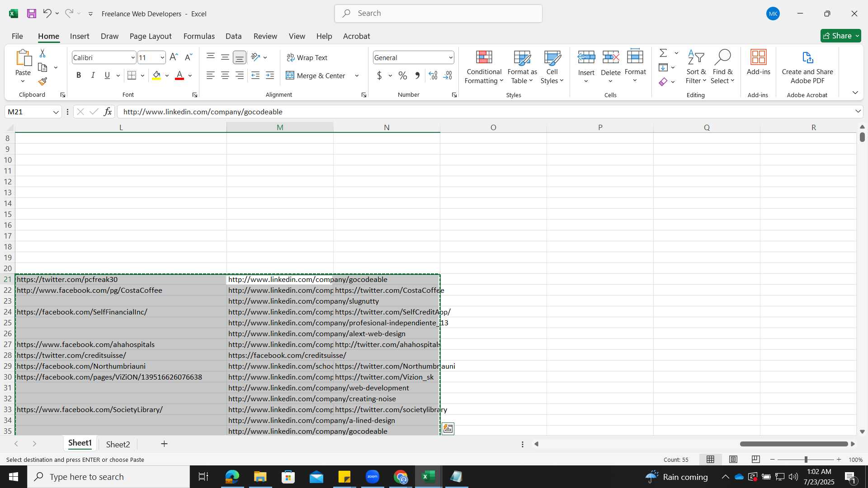The height and width of the screenshot is (488, 868).
Task: Click AutoSum sigma icon
Action: tap(663, 53)
